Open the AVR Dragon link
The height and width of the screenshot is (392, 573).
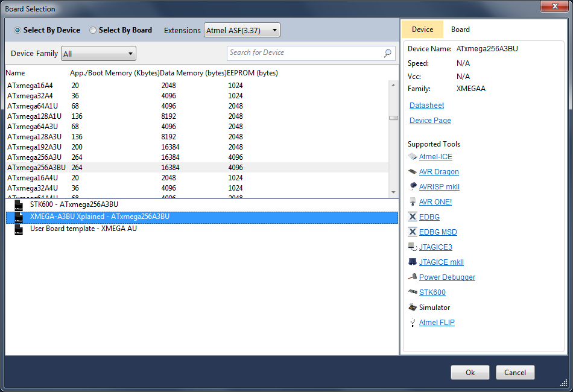click(x=439, y=172)
